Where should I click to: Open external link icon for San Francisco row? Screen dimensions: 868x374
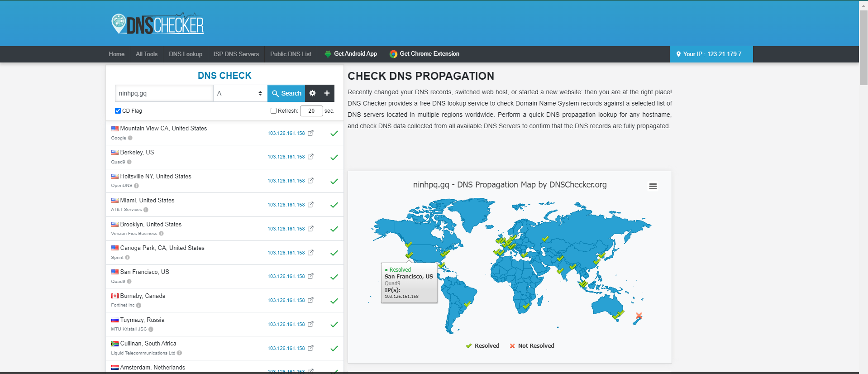pos(310,276)
